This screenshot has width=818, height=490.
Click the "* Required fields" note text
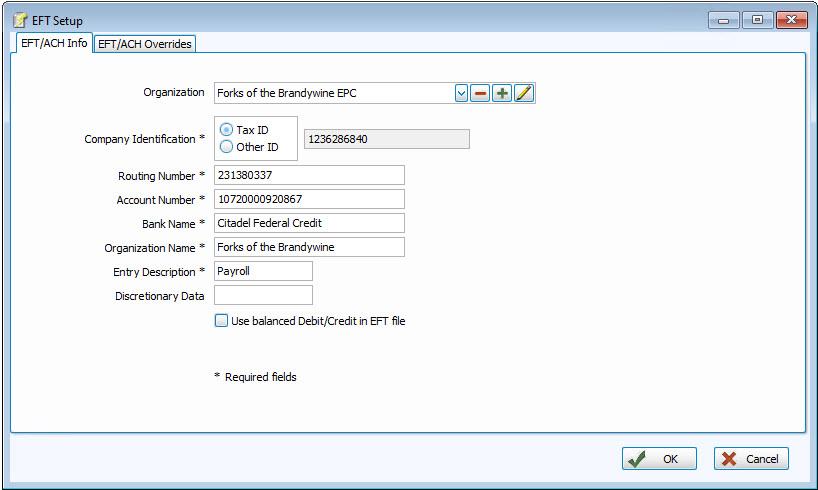tap(255, 377)
